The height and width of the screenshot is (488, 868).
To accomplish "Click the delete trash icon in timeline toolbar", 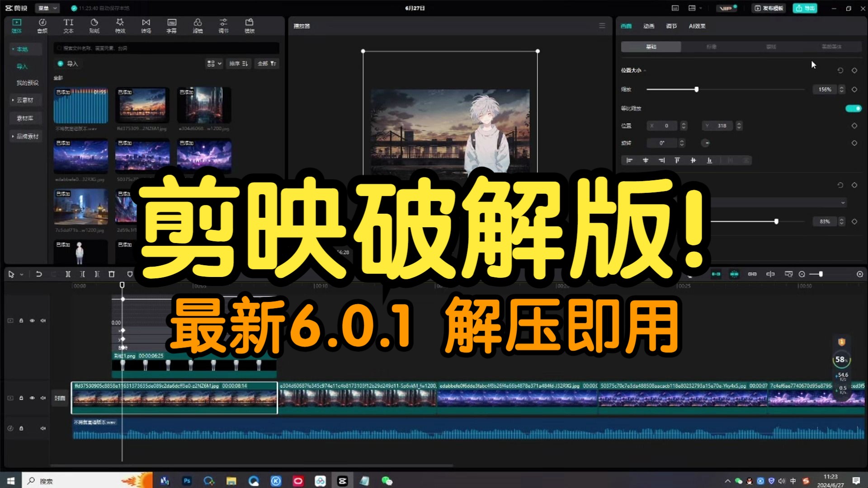I will (112, 274).
